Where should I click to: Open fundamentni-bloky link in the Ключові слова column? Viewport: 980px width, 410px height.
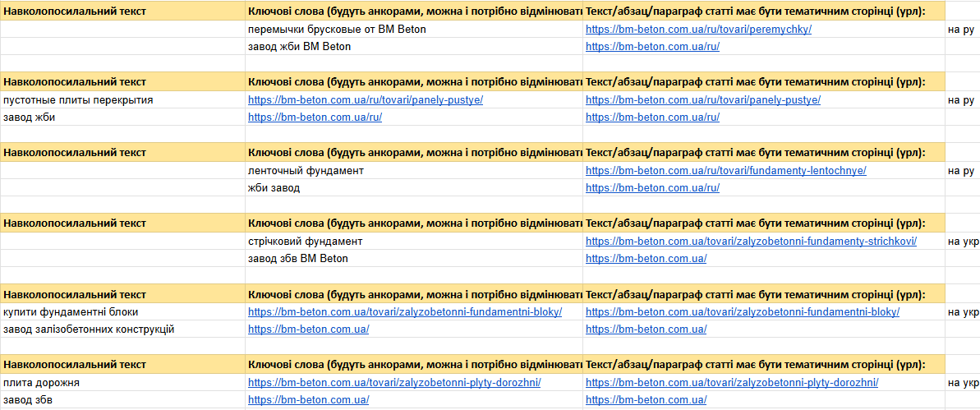tap(405, 312)
